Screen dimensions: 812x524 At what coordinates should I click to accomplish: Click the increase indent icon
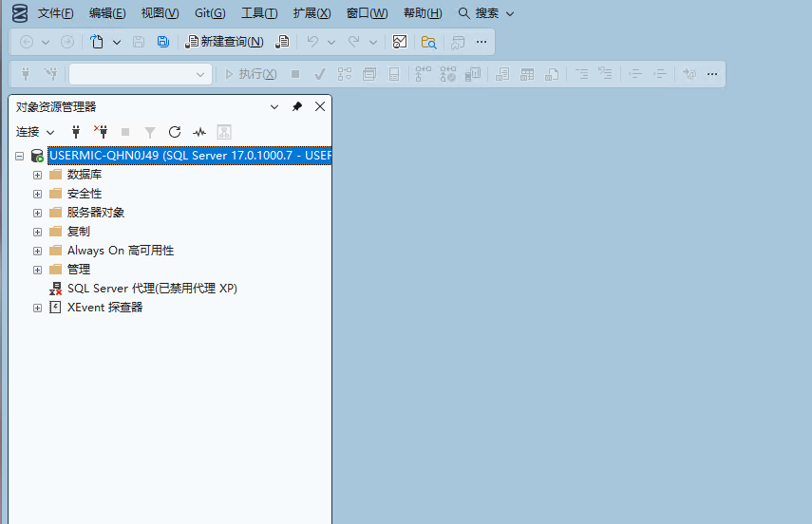pos(660,74)
